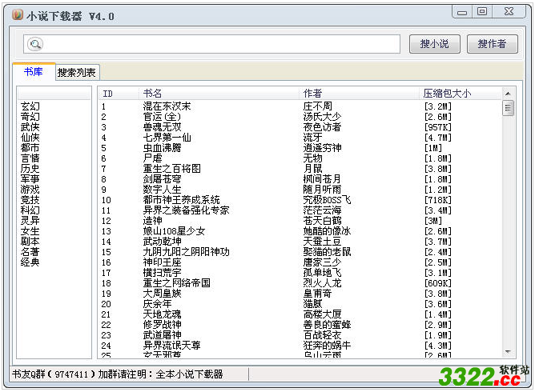Viewport: 535px width, 392px height.
Task: Select the book 重生之网络帝国
Action: tap(176, 283)
